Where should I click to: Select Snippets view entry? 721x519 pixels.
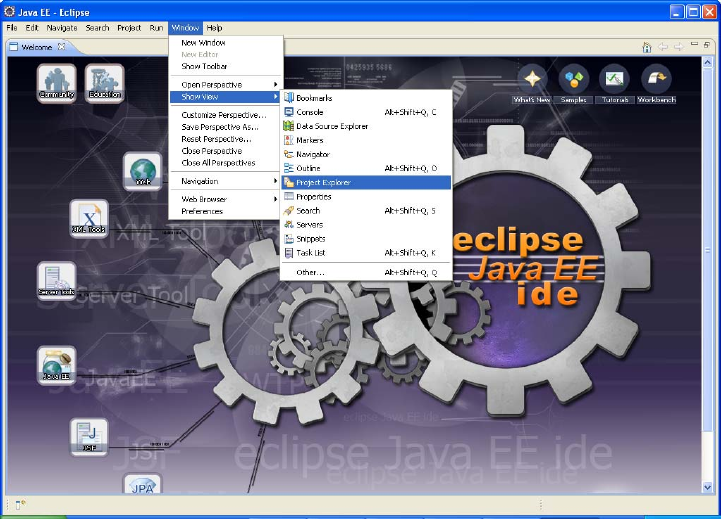tap(366, 239)
